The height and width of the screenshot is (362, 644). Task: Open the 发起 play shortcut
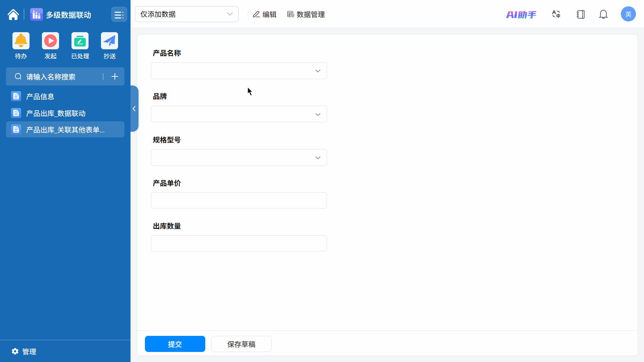(x=50, y=41)
